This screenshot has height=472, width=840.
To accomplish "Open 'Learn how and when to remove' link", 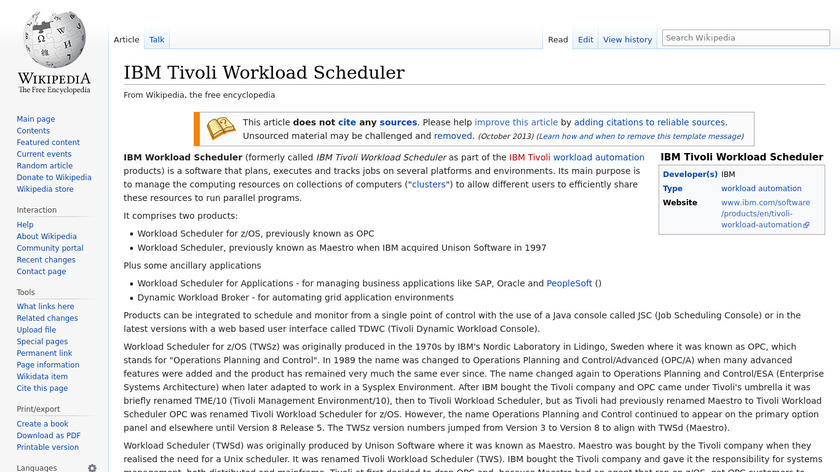I will pos(640,137).
